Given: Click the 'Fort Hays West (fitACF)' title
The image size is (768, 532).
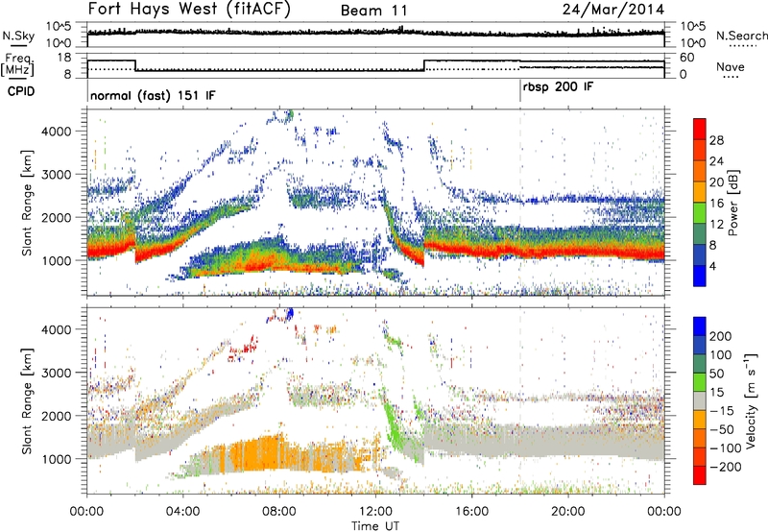Looking at the screenshot, I should pos(189,9).
